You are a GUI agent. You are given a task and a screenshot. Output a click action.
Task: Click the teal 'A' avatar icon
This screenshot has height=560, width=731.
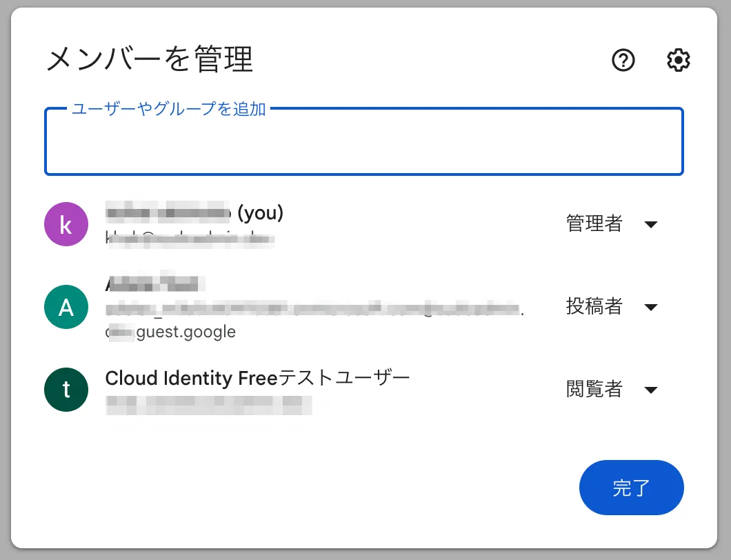pos(66,307)
